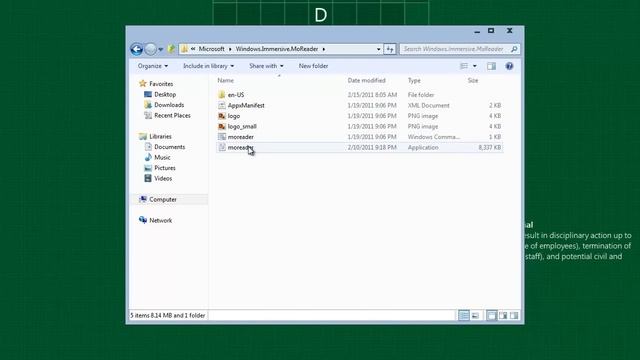Screen dimensions: 640x360
Task: Click the search magnifier icon
Action: pos(514,49)
